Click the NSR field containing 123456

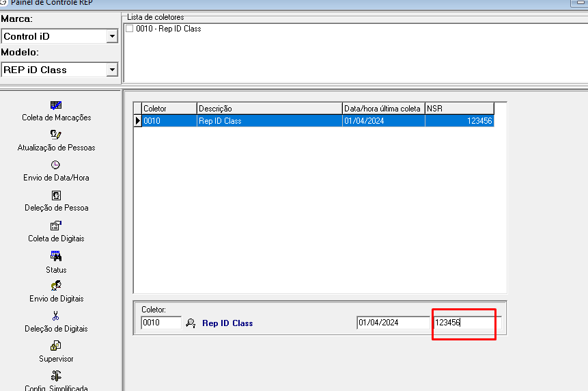466,323
